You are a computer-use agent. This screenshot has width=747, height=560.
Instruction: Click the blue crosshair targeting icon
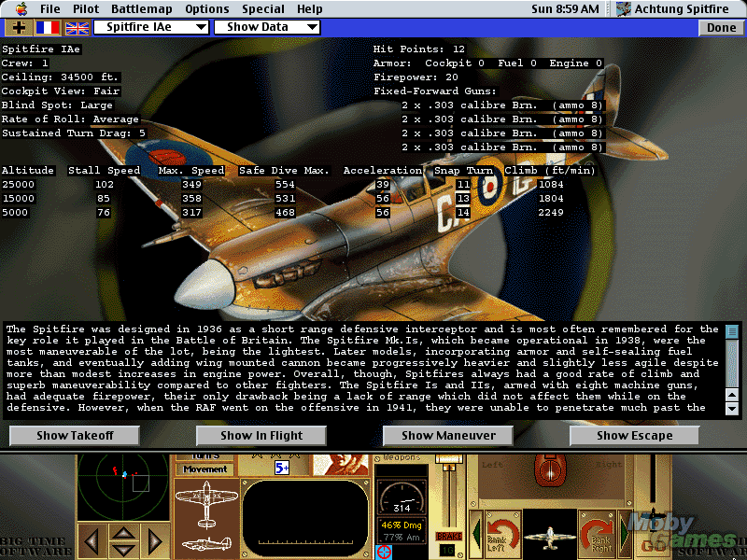[384, 553]
